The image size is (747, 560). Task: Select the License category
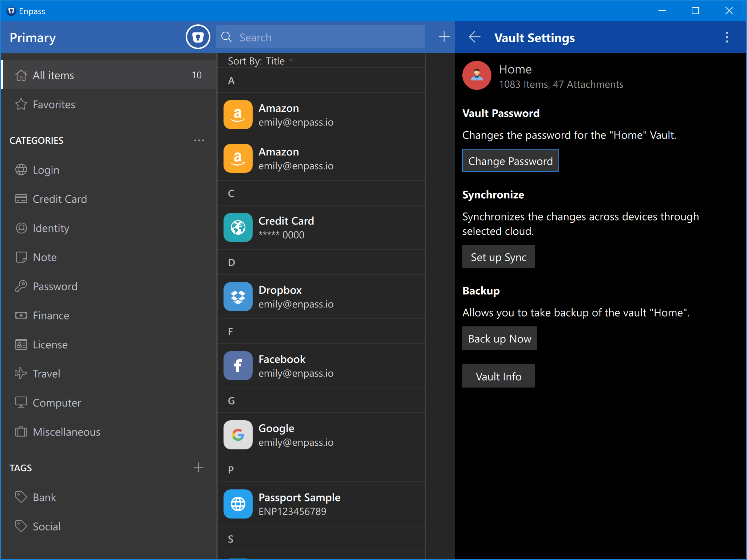click(108, 345)
